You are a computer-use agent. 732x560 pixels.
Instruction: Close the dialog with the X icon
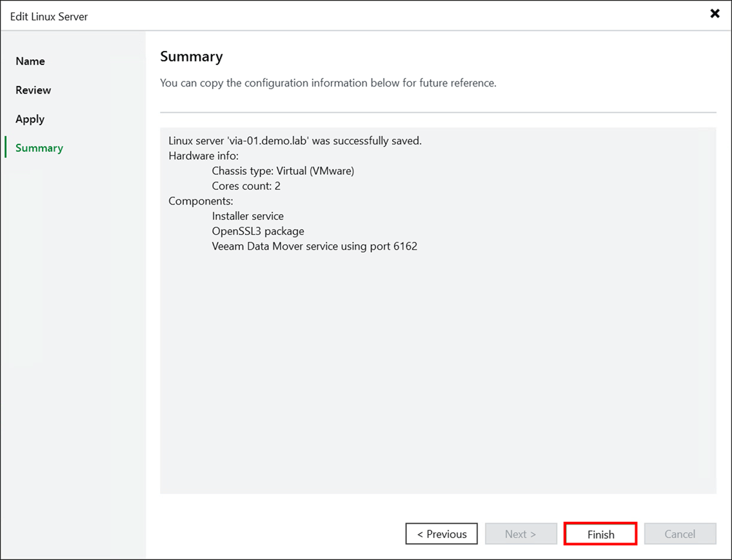[715, 13]
